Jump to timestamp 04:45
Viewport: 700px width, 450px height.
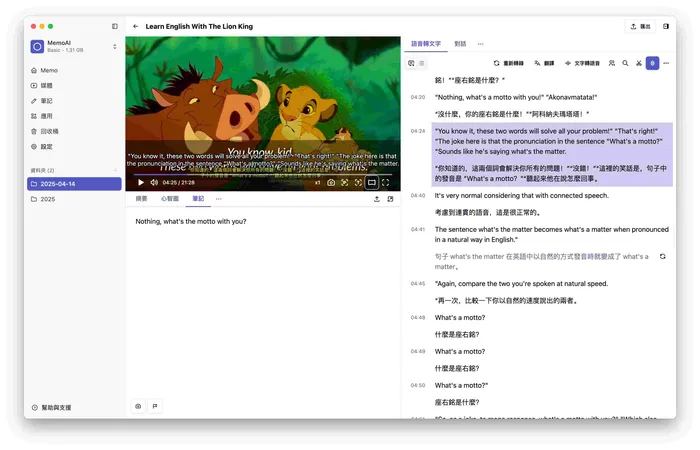pyautogui.click(x=418, y=283)
